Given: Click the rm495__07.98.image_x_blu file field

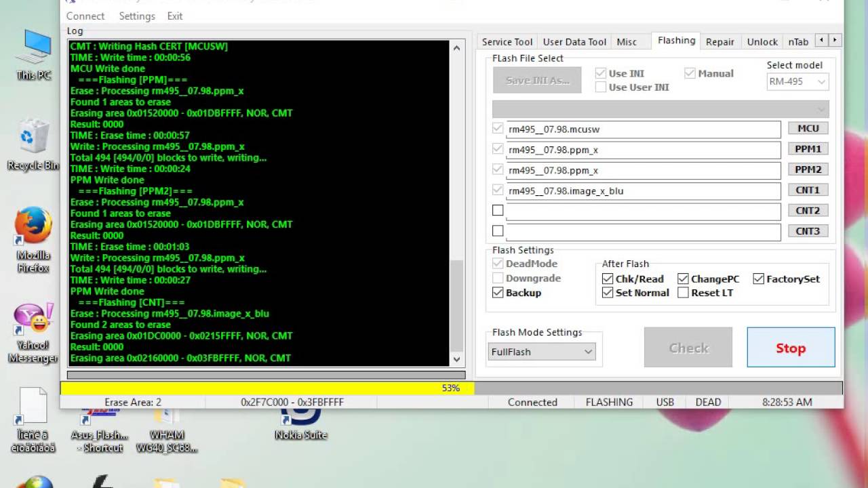Looking at the screenshot, I should tap(644, 190).
